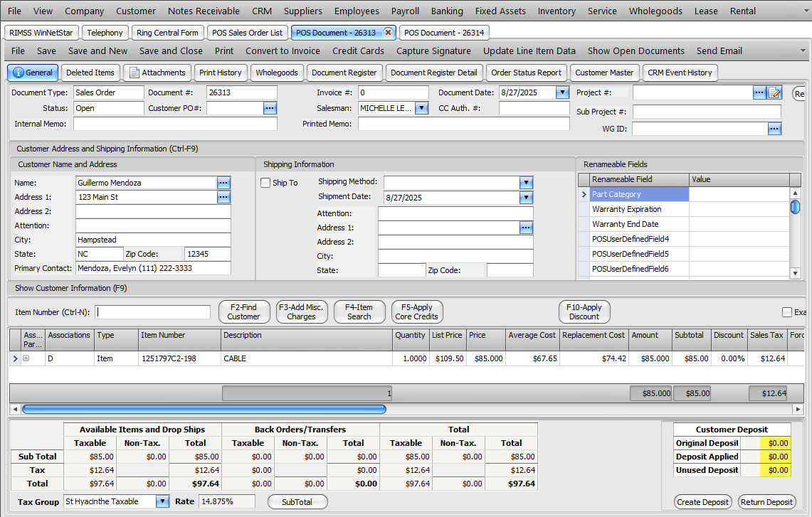Click the ellipsis lookup beside customer Name field
The height and width of the screenshot is (517, 812).
[x=223, y=183]
